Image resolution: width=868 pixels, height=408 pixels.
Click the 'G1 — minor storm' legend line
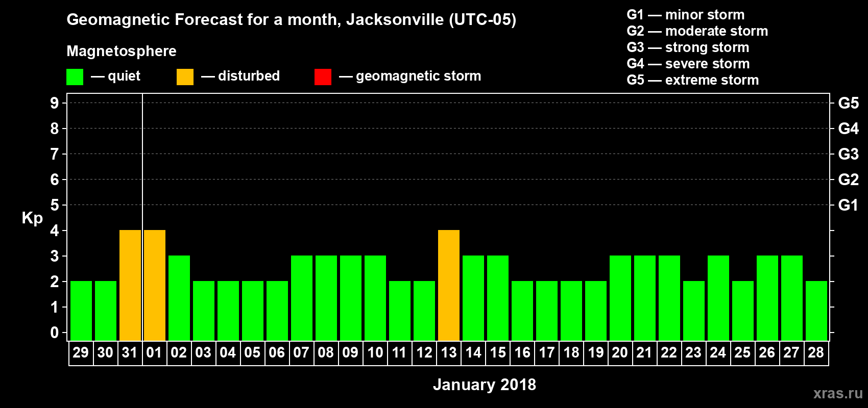coord(686,15)
